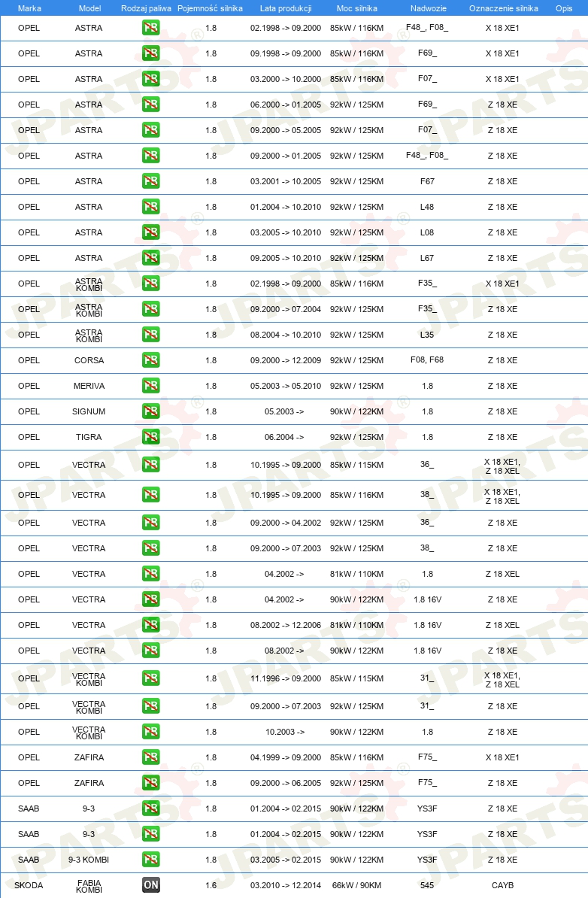Click the L48 body code
This screenshot has width=588, height=898.
427,207
